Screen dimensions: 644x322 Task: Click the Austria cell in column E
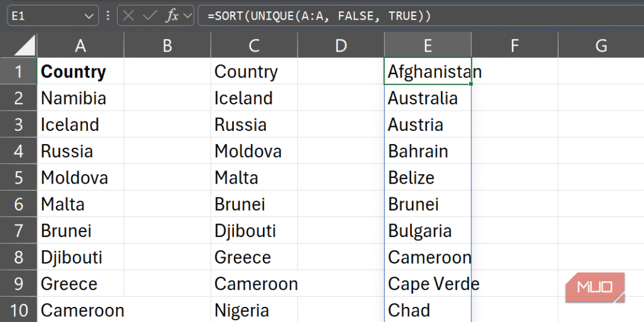pos(428,124)
